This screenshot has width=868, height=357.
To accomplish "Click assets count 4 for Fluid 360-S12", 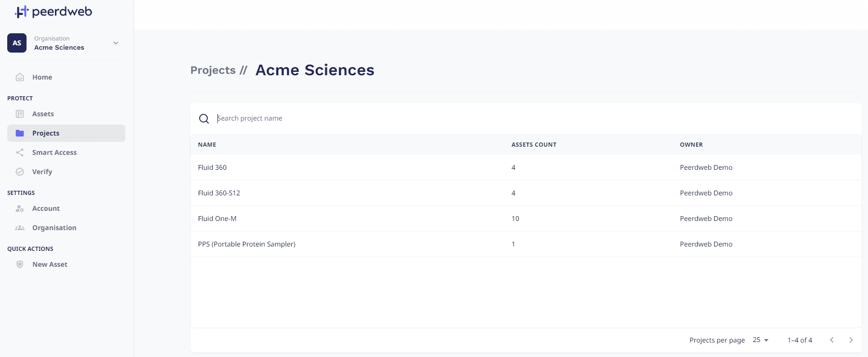I will point(513,193).
